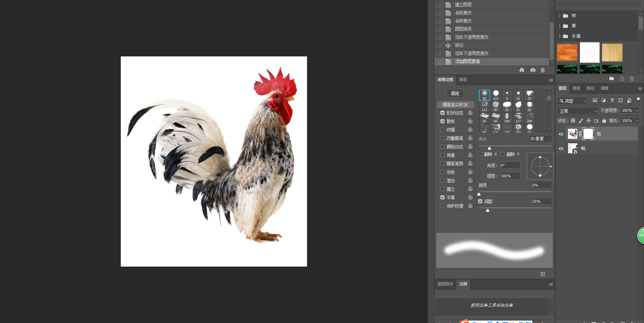Image resolution: width=644 pixels, height=323 pixels.
Task: Lock all layer attributes
Action: coord(604,121)
